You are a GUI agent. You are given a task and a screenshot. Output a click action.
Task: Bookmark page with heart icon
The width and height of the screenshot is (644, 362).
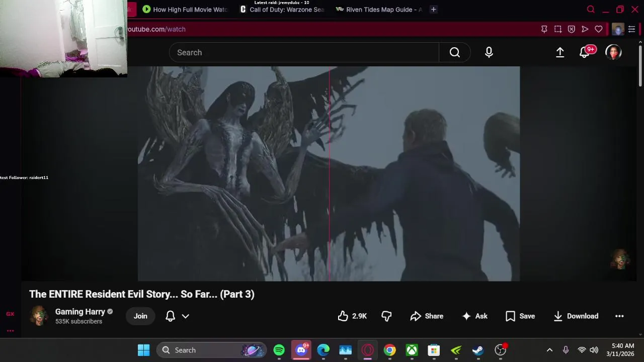pyautogui.click(x=599, y=29)
